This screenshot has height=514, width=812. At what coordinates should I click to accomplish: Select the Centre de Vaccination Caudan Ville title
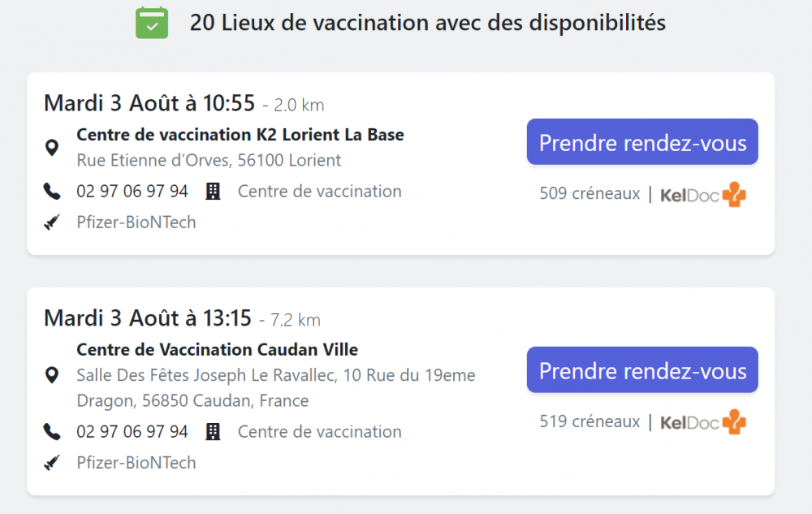pyautogui.click(x=217, y=350)
